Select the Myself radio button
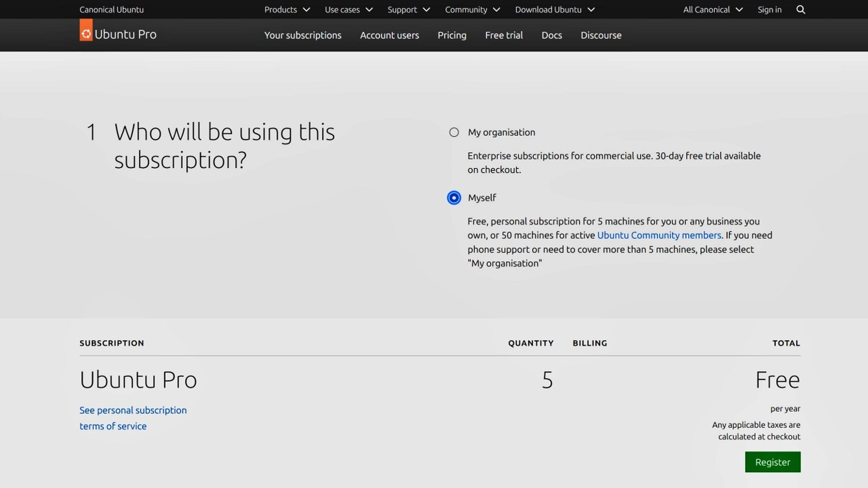The image size is (868, 488). click(x=454, y=198)
